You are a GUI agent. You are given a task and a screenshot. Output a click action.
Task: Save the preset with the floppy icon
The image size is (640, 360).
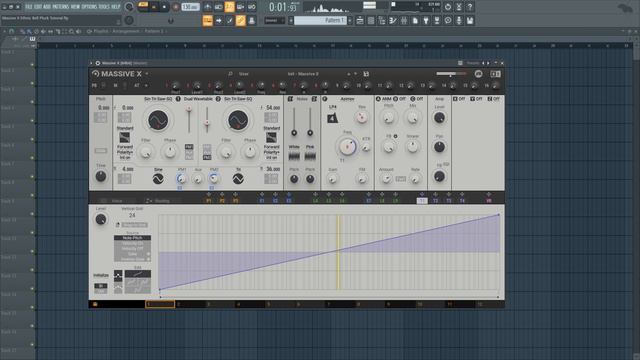(366, 74)
